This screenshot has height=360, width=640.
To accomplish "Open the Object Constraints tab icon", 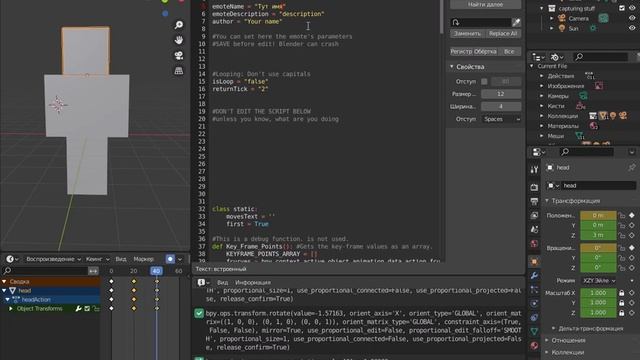I will [534, 318].
